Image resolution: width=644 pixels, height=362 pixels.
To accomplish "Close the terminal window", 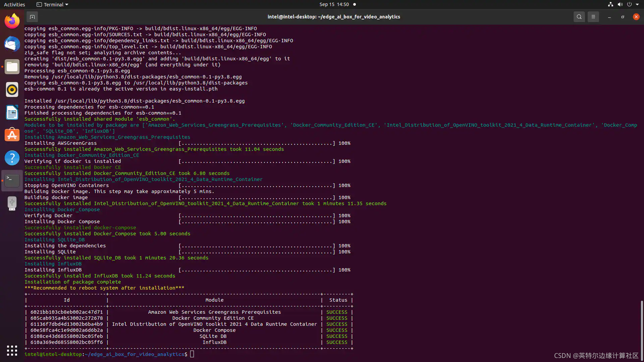I will pyautogui.click(x=636, y=17).
